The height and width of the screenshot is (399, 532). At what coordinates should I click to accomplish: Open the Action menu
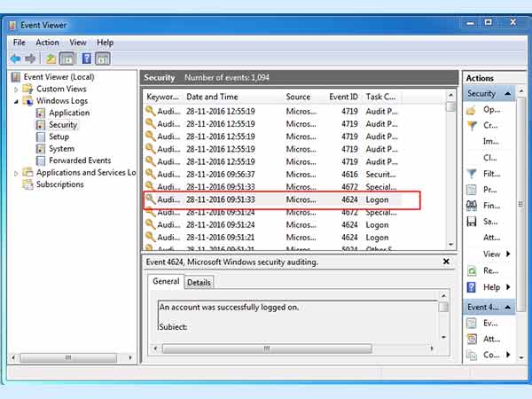coord(47,43)
